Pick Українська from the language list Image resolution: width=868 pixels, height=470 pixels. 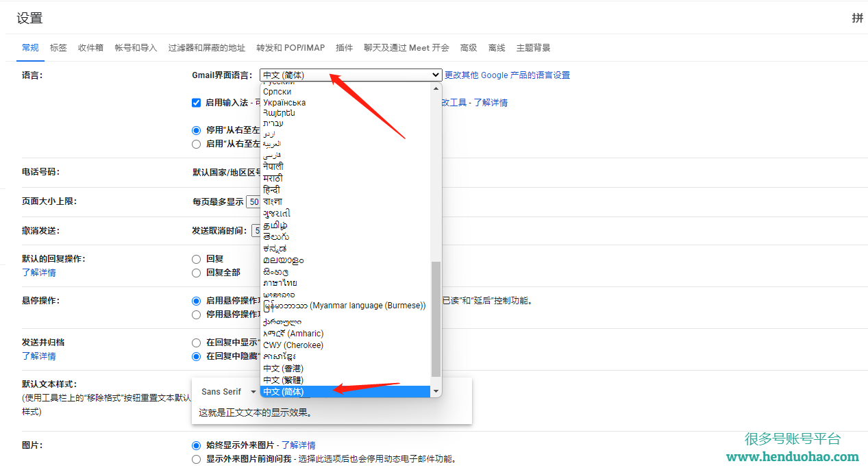pyautogui.click(x=284, y=103)
